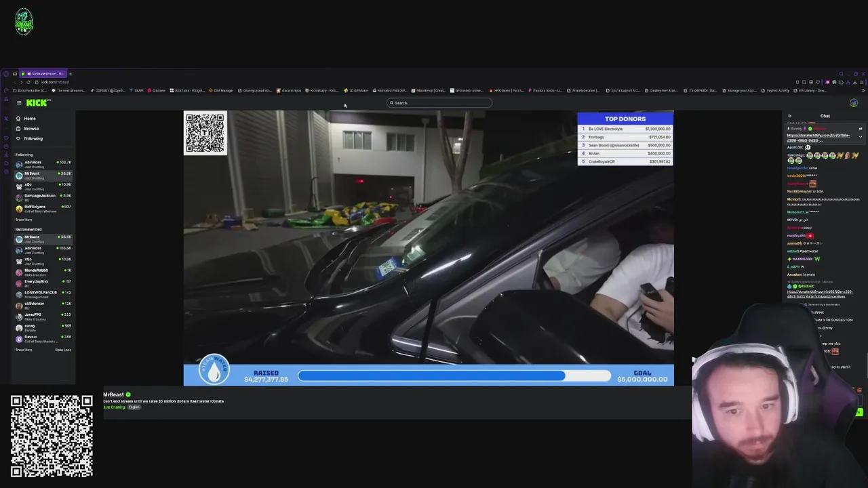Open the OBS Manager bookmark

click(x=221, y=91)
